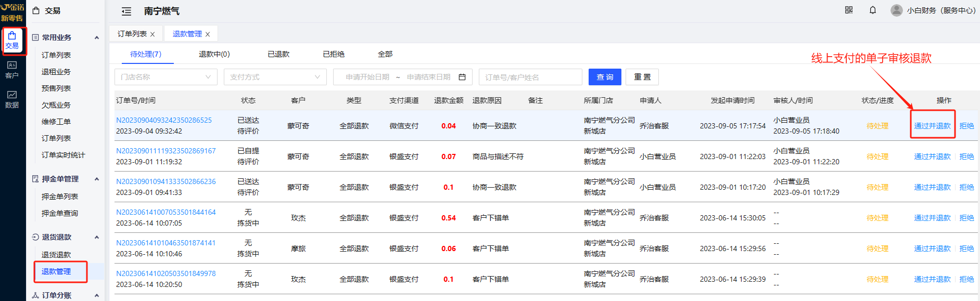
Task: Switch to the 待处理(7) tab
Action: (x=146, y=54)
